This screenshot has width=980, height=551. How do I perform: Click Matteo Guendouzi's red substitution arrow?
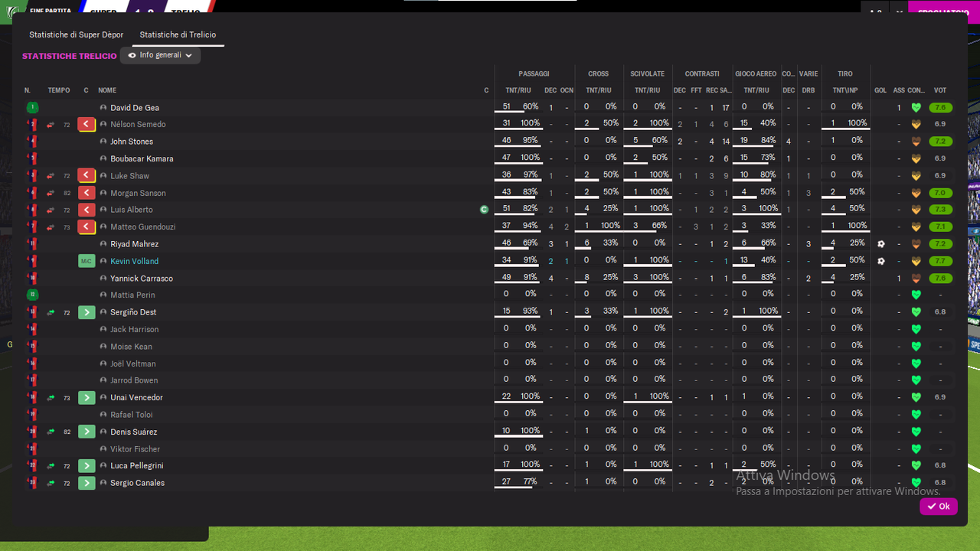[87, 227]
